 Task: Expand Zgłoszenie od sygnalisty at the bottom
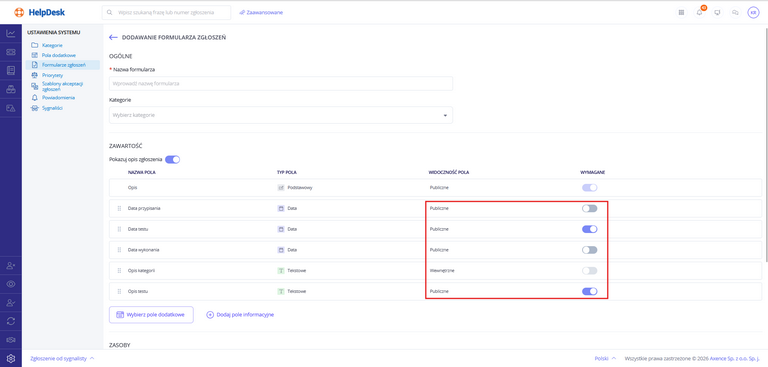(x=62, y=358)
